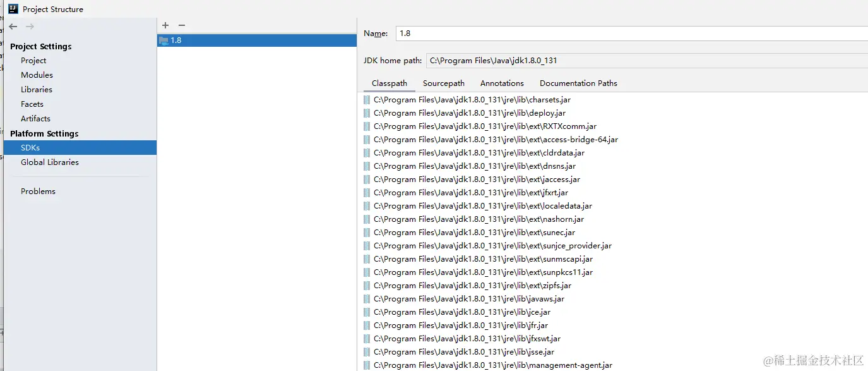This screenshot has height=371, width=868.
Task: Select the zipfs.jar path text
Action: [472, 286]
